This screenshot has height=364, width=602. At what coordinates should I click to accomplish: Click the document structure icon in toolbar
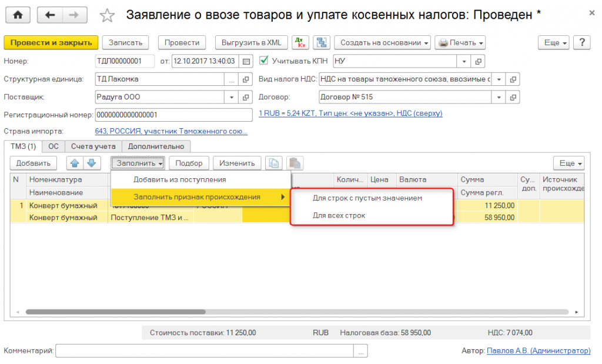point(321,42)
